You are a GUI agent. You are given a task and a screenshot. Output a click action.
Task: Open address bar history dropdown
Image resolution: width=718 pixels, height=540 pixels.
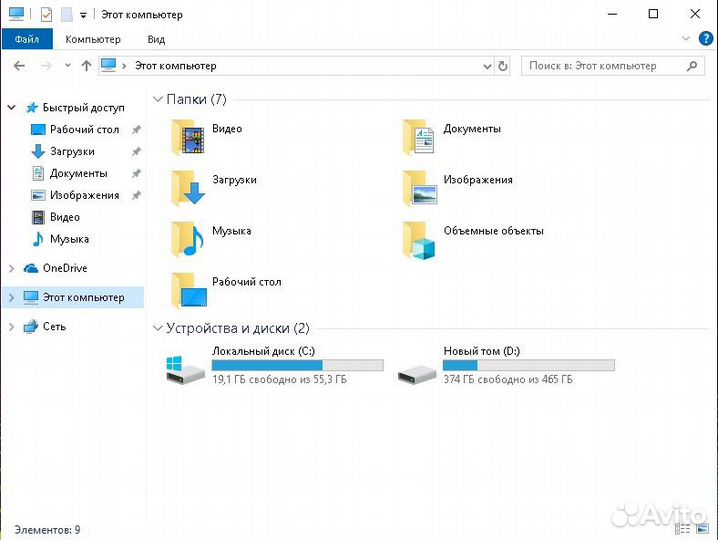pyautogui.click(x=487, y=66)
